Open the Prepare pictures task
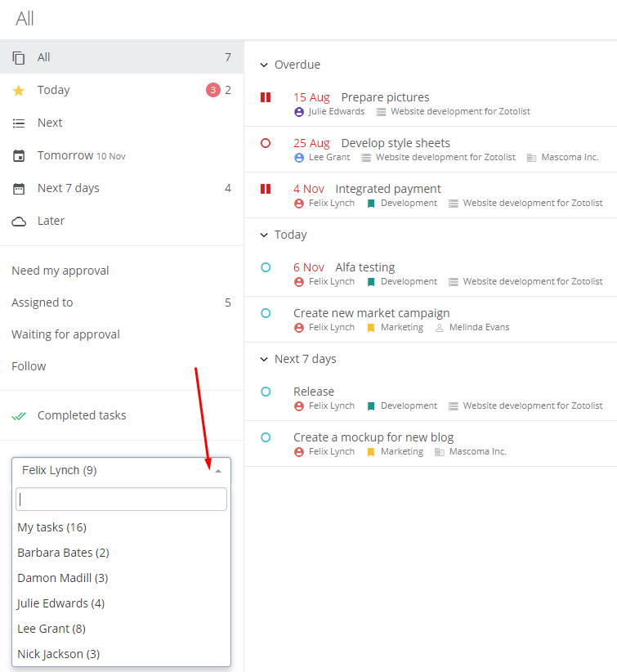 tap(385, 98)
